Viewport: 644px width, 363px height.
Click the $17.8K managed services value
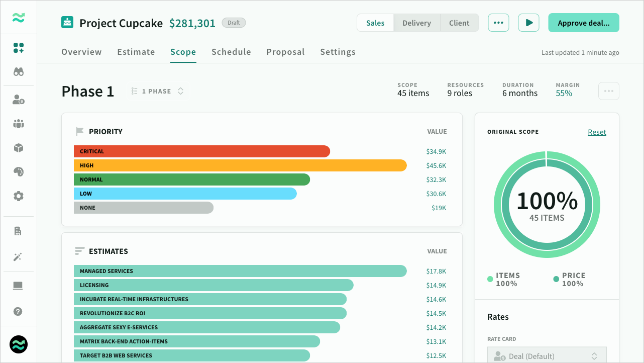(x=436, y=271)
